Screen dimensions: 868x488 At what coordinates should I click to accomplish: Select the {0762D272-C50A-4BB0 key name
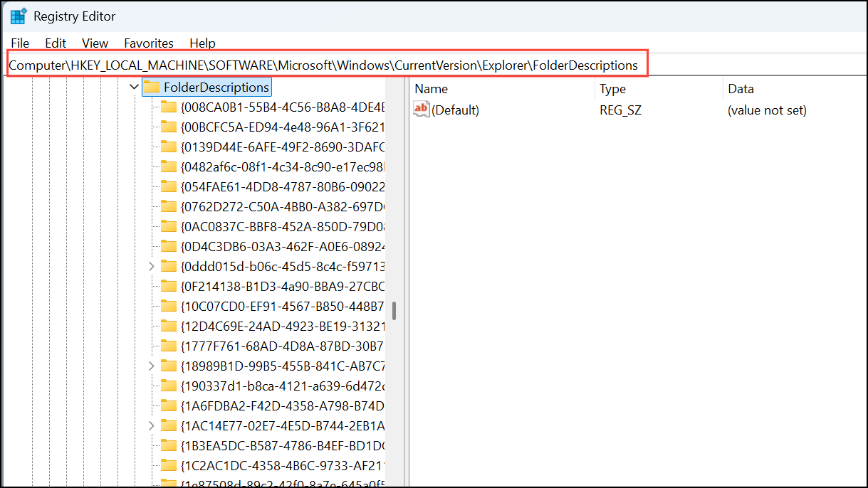point(283,207)
